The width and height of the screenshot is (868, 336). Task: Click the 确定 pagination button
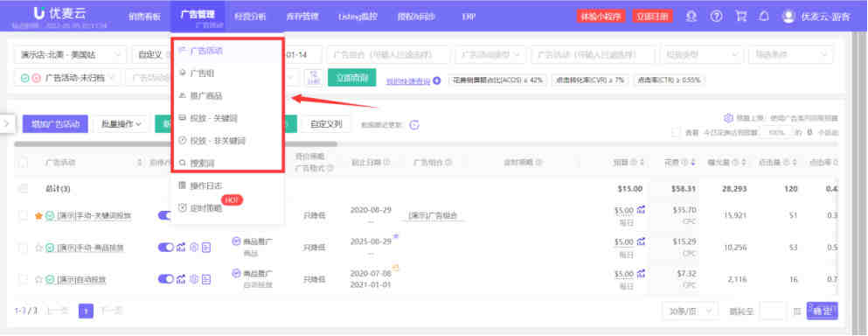pos(822,311)
